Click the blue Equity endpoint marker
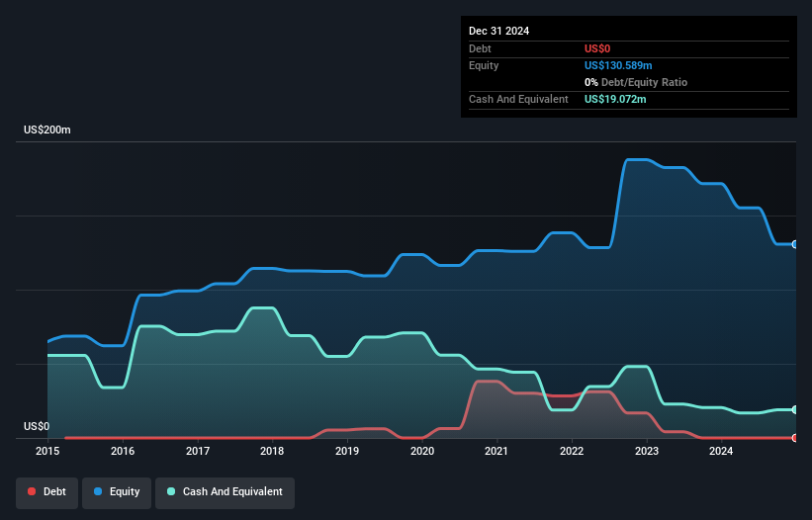Viewport: 812px width, 520px height. coord(795,245)
